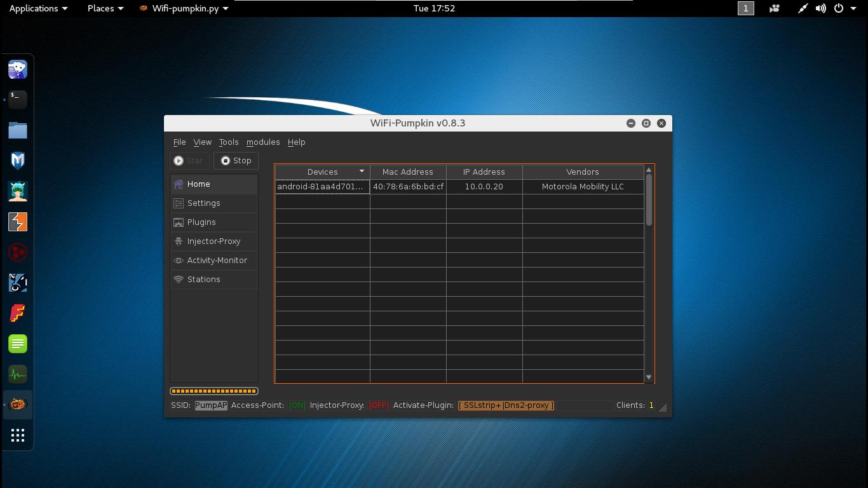This screenshot has width=868, height=488.
Task: Click the table scrollbar up arrow
Action: point(649,170)
